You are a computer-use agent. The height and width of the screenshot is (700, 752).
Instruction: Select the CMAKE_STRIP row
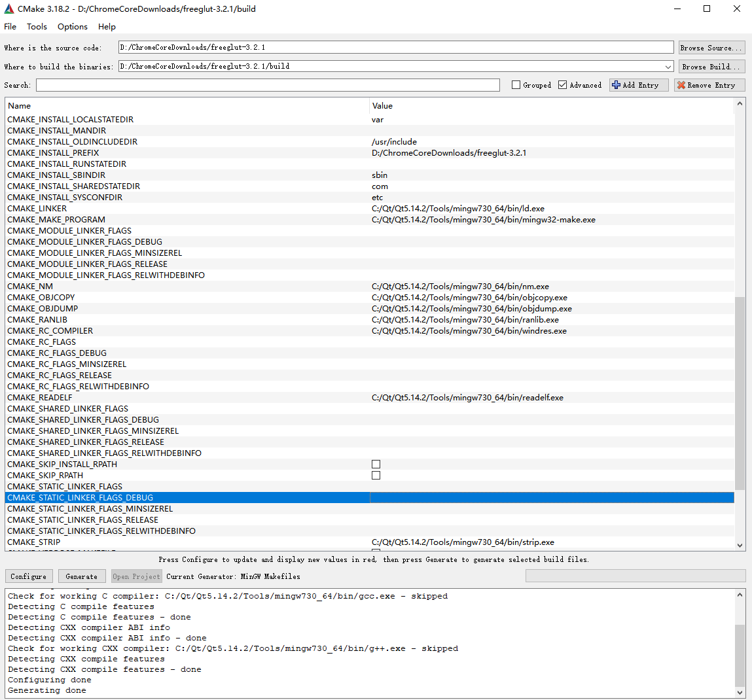(369, 542)
